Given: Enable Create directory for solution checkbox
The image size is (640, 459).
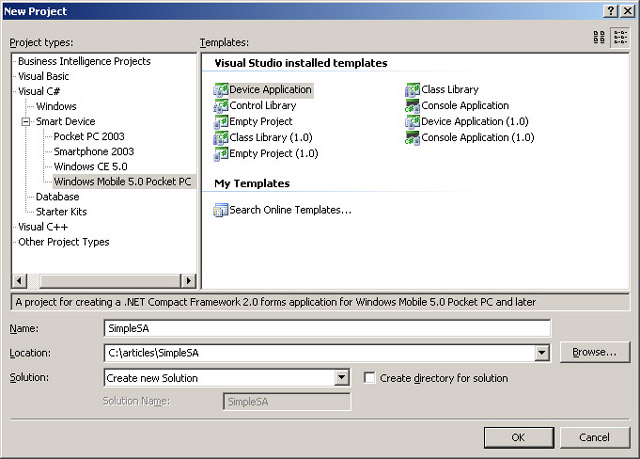Looking at the screenshot, I should pos(370,377).
